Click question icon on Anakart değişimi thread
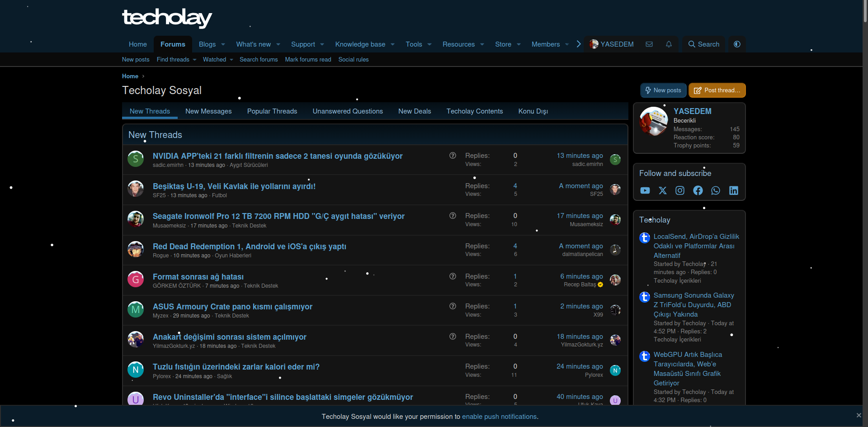 pos(453,336)
